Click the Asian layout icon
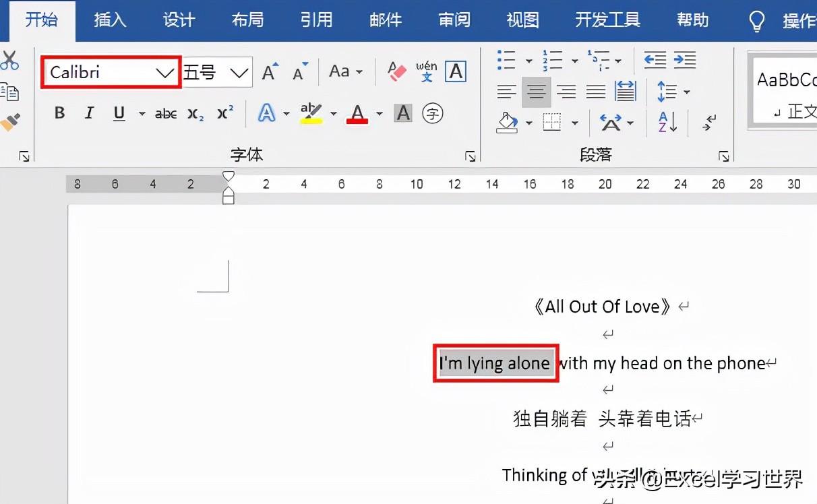 (611, 123)
